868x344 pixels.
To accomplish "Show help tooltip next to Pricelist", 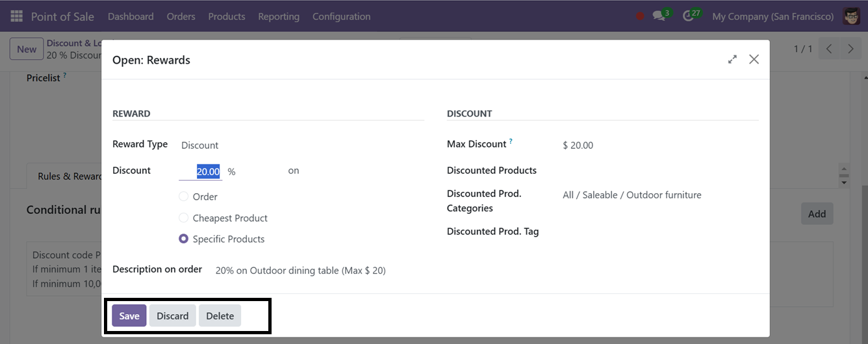I will coord(64,75).
